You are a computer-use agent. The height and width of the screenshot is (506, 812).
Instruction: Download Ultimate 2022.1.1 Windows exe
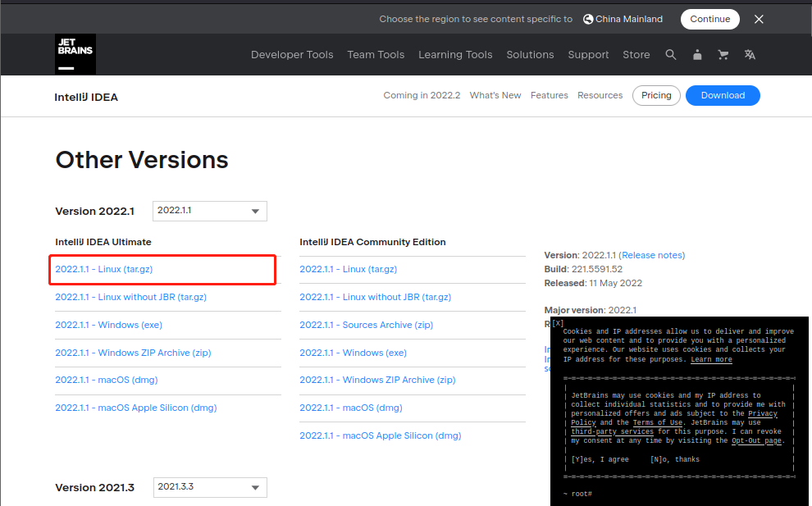pyautogui.click(x=109, y=326)
